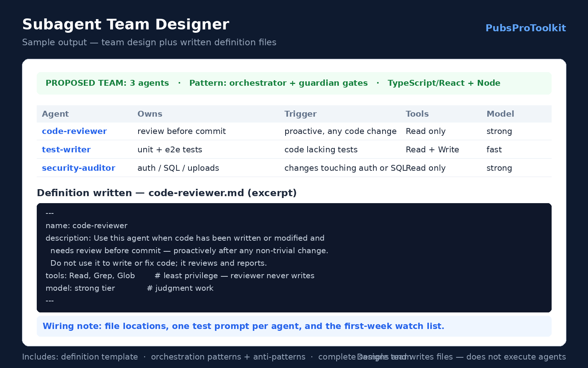Click the 'TypeScript/React + Node' label
The width and height of the screenshot is (588, 368).
click(x=444, y=83)
